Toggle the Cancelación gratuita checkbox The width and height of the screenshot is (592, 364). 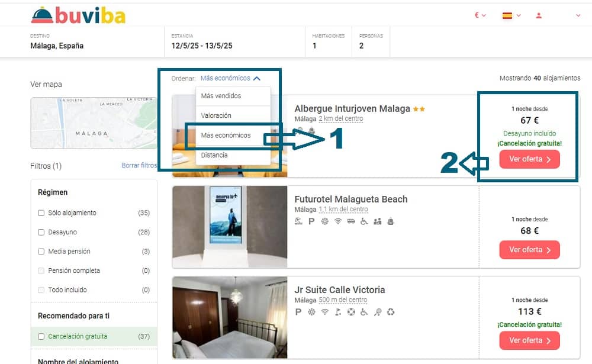point(41,336)
